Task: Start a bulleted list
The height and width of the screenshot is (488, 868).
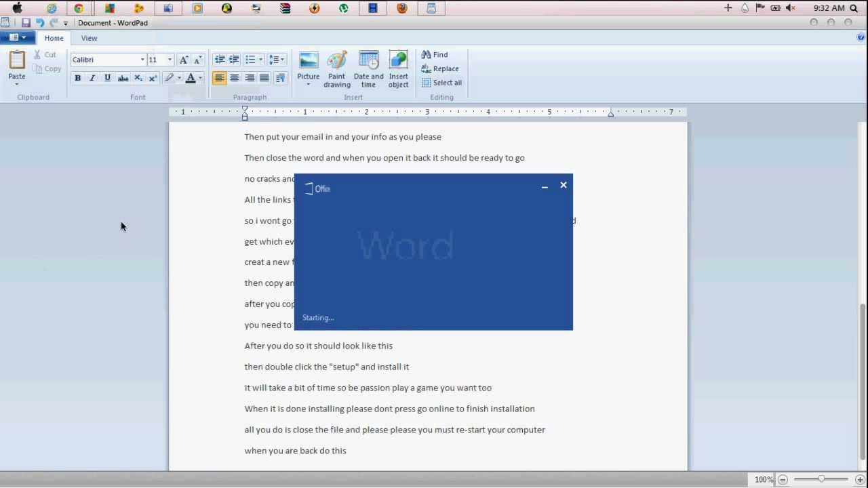Action: pyautogui.click(x=250, y=60)
